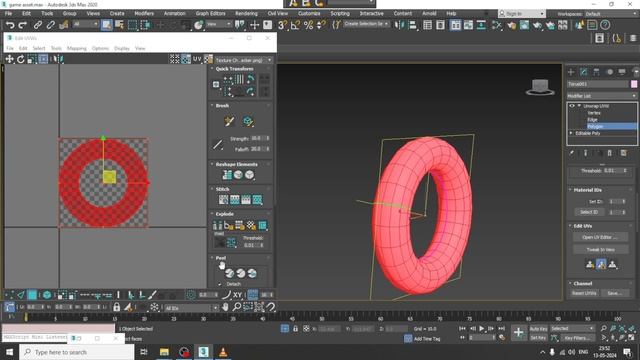640x360 pixels.
Task: Open the Graph Editors menu
Action: click(x=210, y=13)
